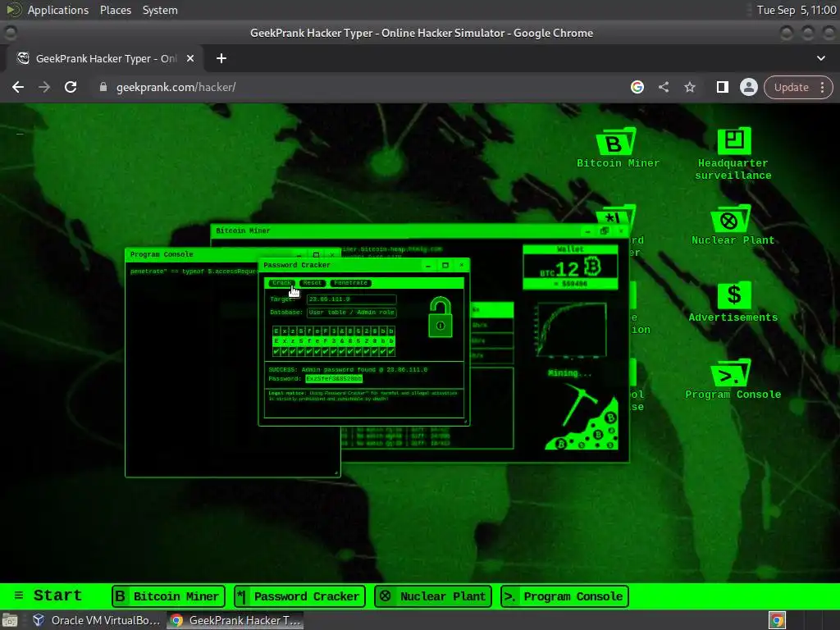
Task: Select GeekPrank Hacker window in the bottom panel
Action: click(x=235, y=620)
